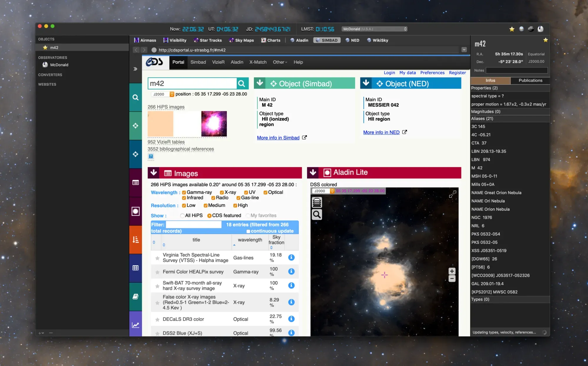Click the Login link
This screenshot has height=366, width=588.
point(389,73)
